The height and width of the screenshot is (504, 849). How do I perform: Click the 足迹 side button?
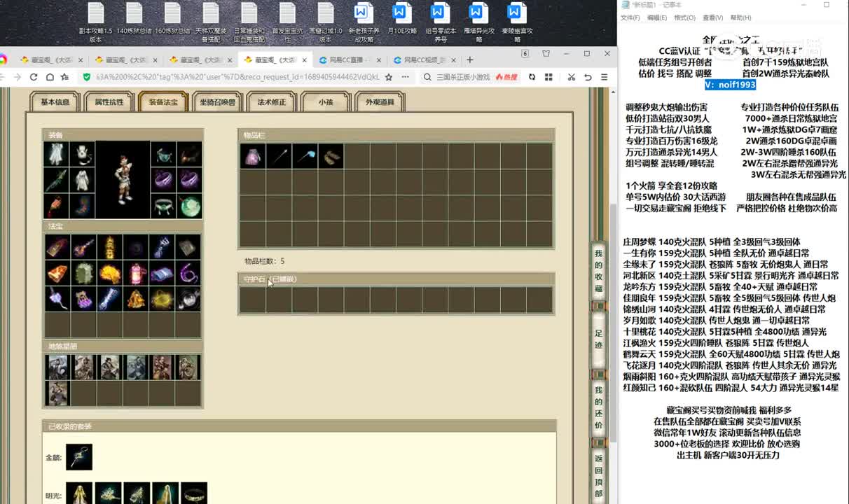pos(598,339)
